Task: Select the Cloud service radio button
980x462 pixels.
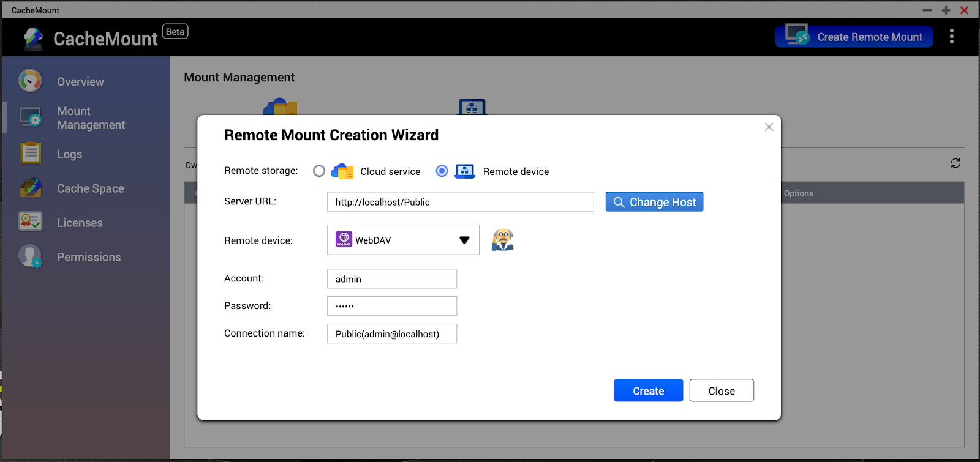Action: click(319, 171)
